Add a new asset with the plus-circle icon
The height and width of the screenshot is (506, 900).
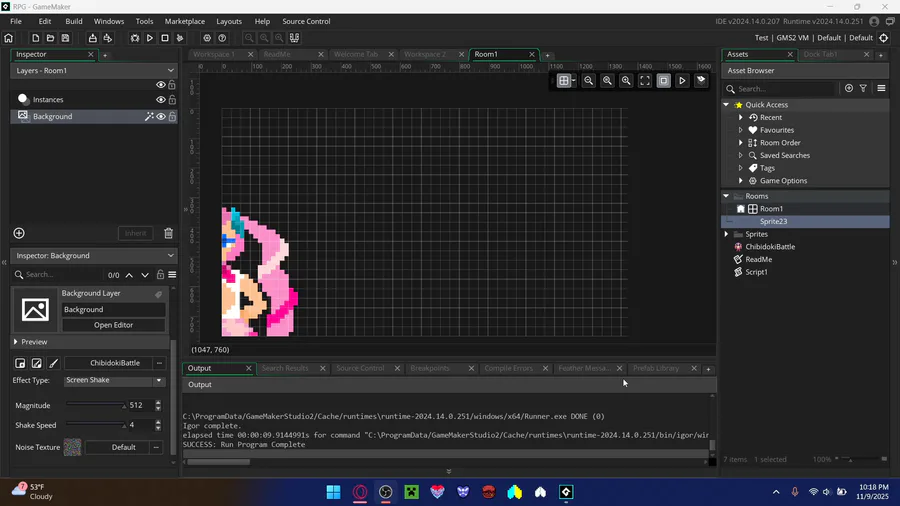(849, 88)
